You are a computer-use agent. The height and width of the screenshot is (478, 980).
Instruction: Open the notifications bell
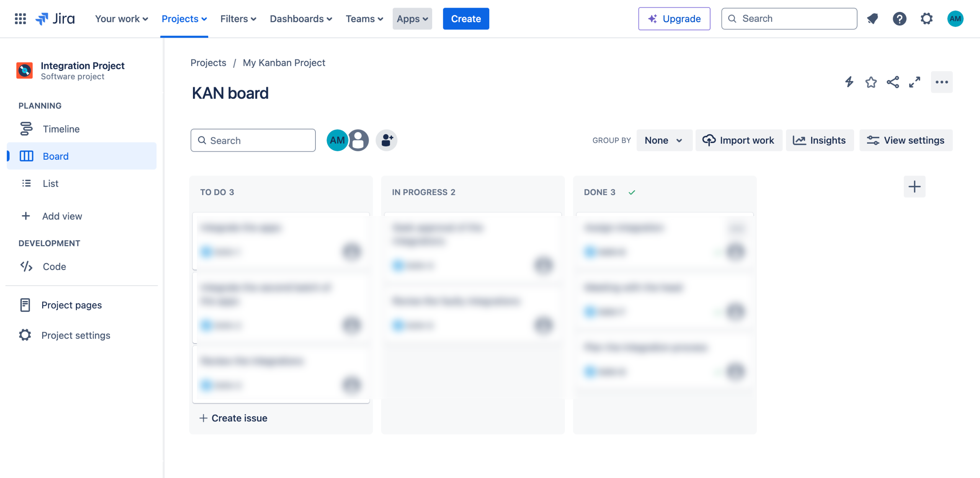point(872,19)
